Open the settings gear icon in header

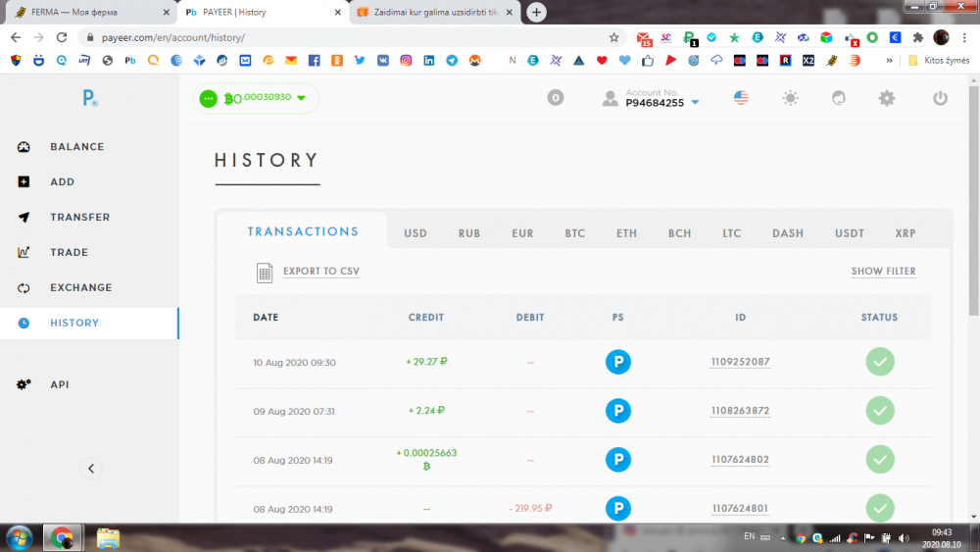coord(887,98)
